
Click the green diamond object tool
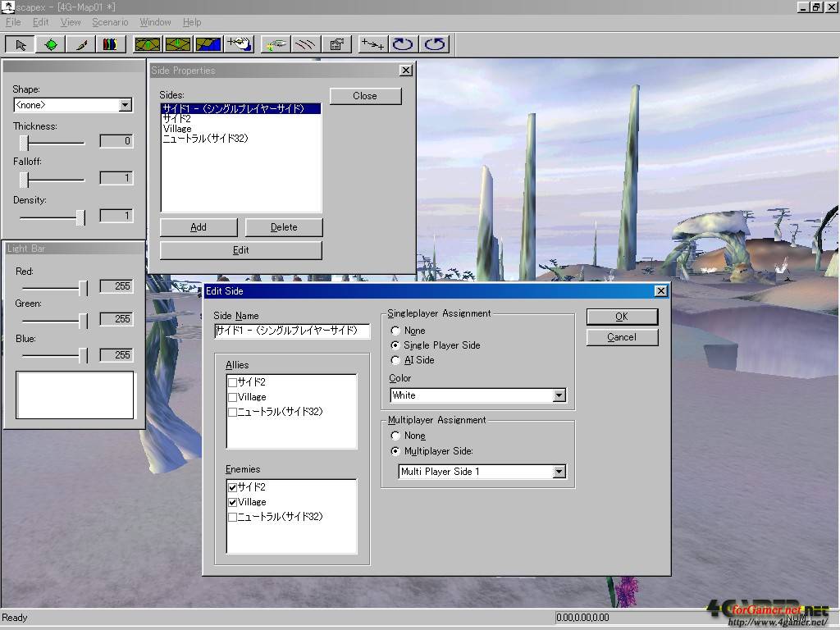[51, 44]
